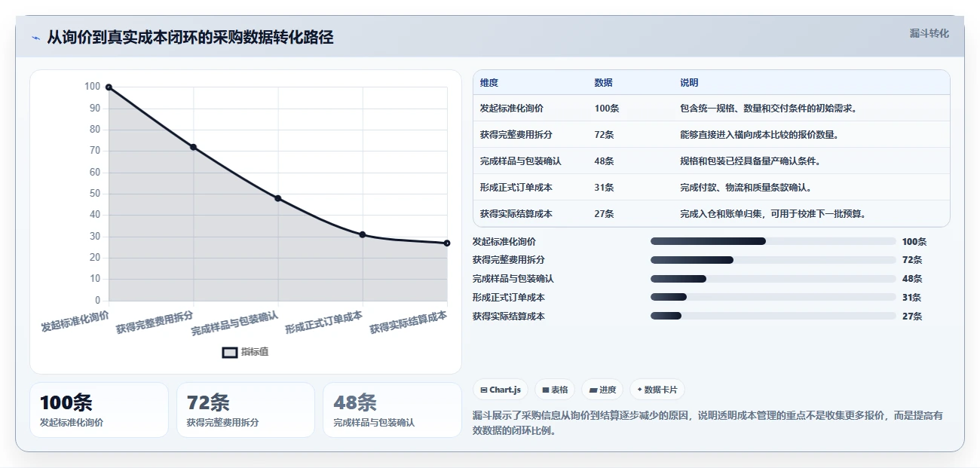Select the 表格 tag chip
Screen dimensions: 980x468
tap(555, 390)
